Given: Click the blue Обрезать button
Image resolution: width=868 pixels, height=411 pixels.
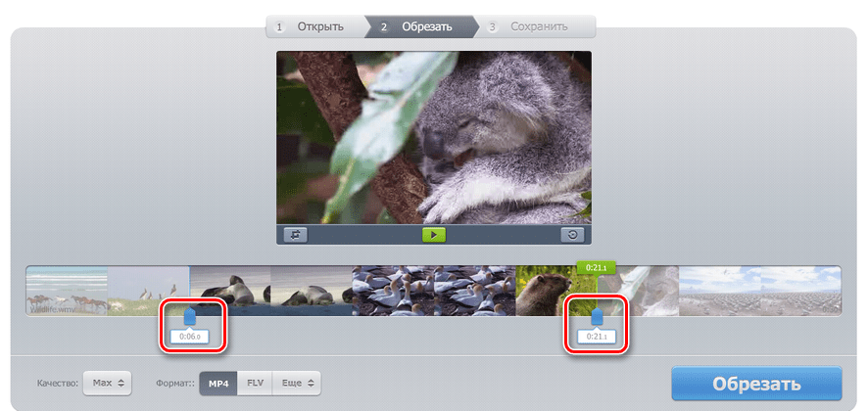Looking at the screenshot, I should tap(756, 384).
